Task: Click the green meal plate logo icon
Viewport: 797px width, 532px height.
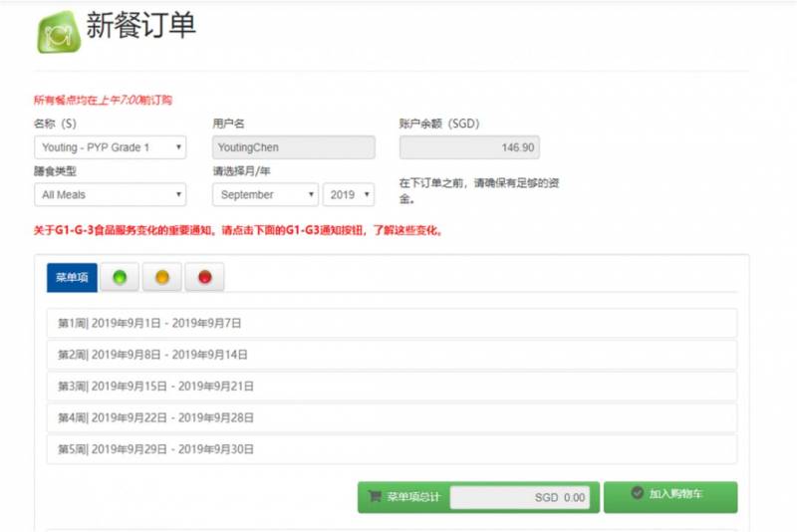Action: click(x=58, y=33)
